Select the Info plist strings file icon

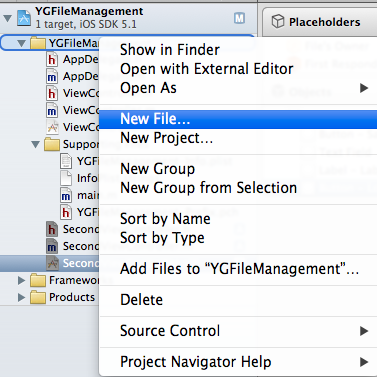[x=66, y=178]
